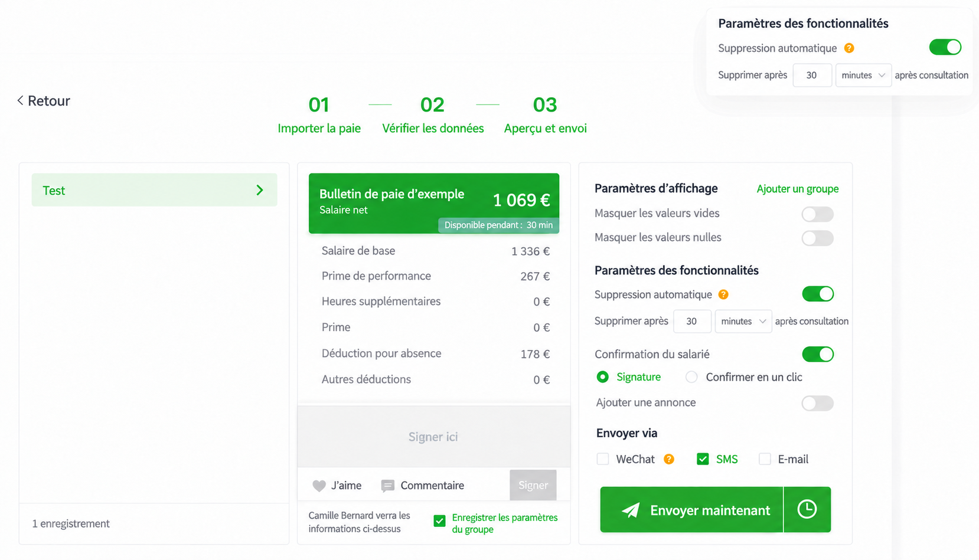Click the Signer button

pos(533,485)
